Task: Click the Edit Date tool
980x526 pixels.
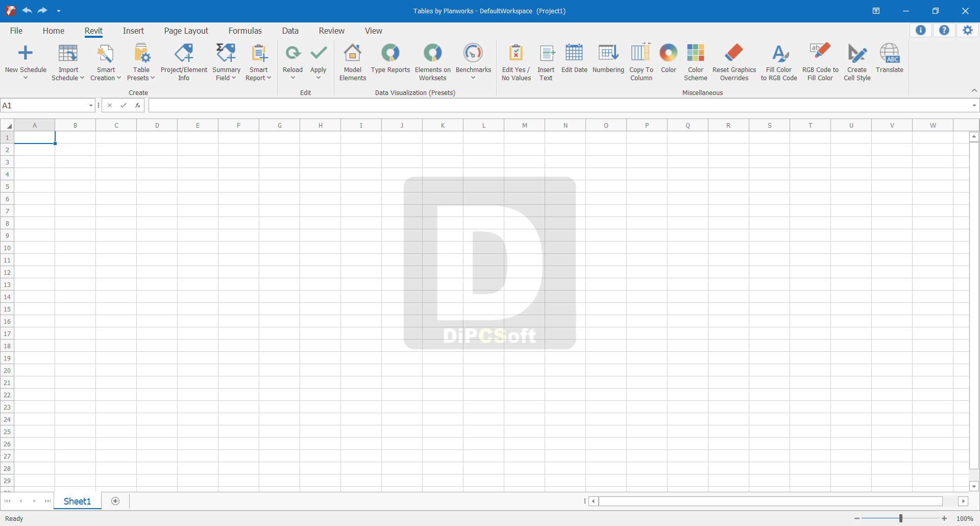Action: pos(574,59)
